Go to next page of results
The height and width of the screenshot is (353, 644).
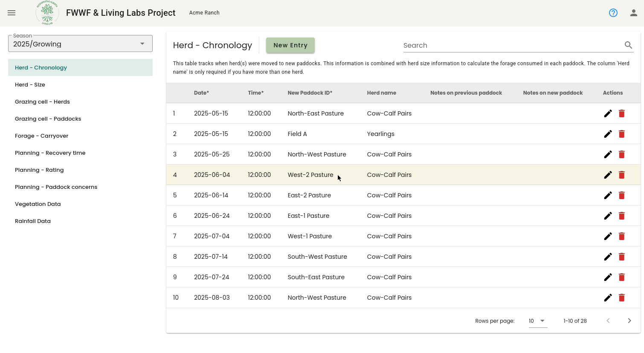pyautogui.click(x=629, y=321)
